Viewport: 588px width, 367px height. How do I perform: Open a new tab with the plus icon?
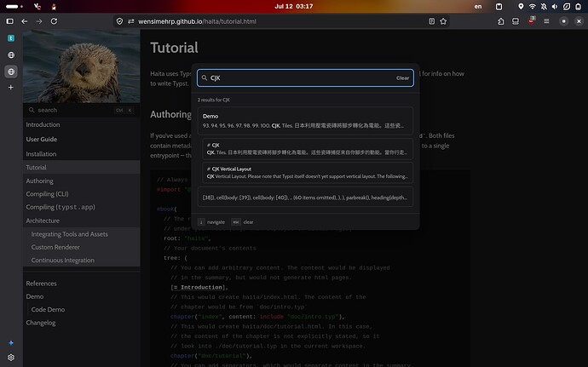coord(11,88)
